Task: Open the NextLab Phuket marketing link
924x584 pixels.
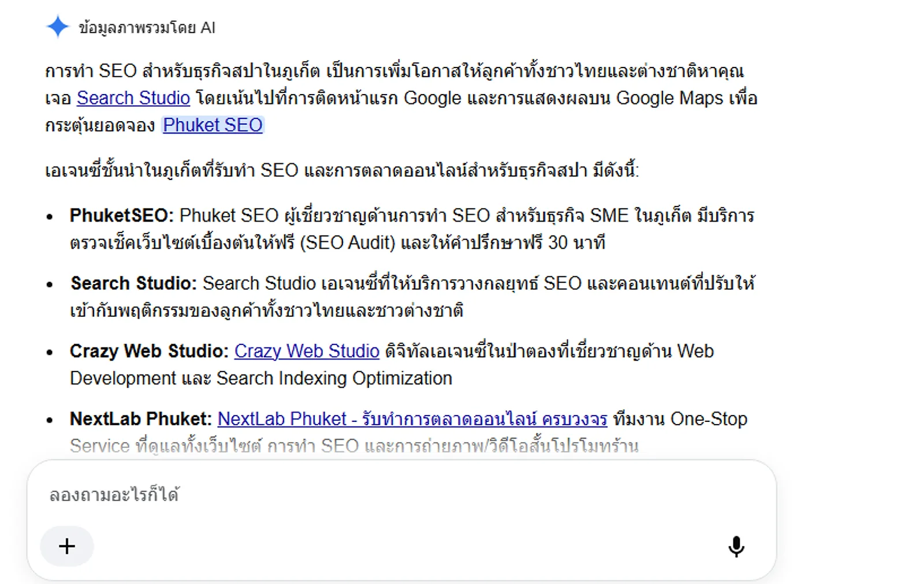Action: point(412,418)
